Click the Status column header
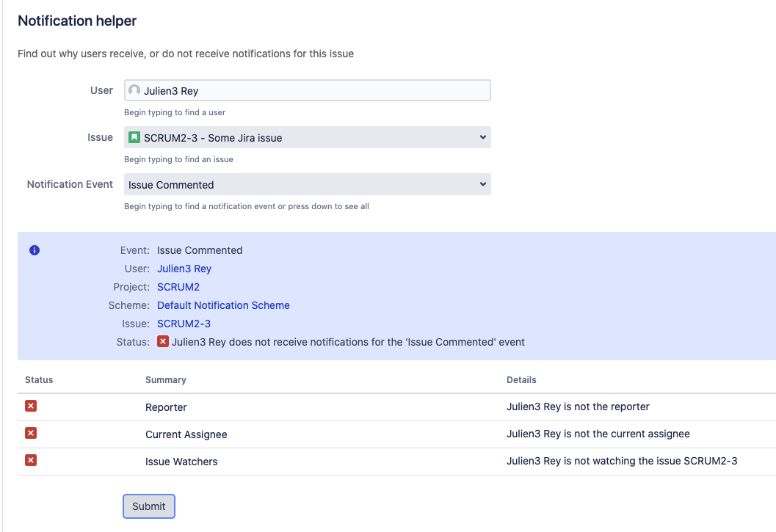The height and width of the screenshot is (532, 776). [x=39, y=380]
